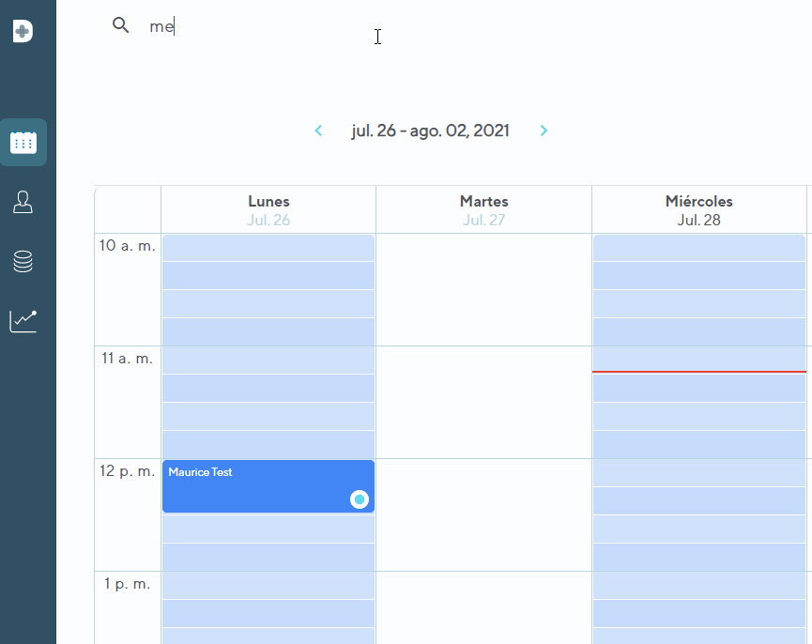Open the Maurice Test appointment

[253, 481]
